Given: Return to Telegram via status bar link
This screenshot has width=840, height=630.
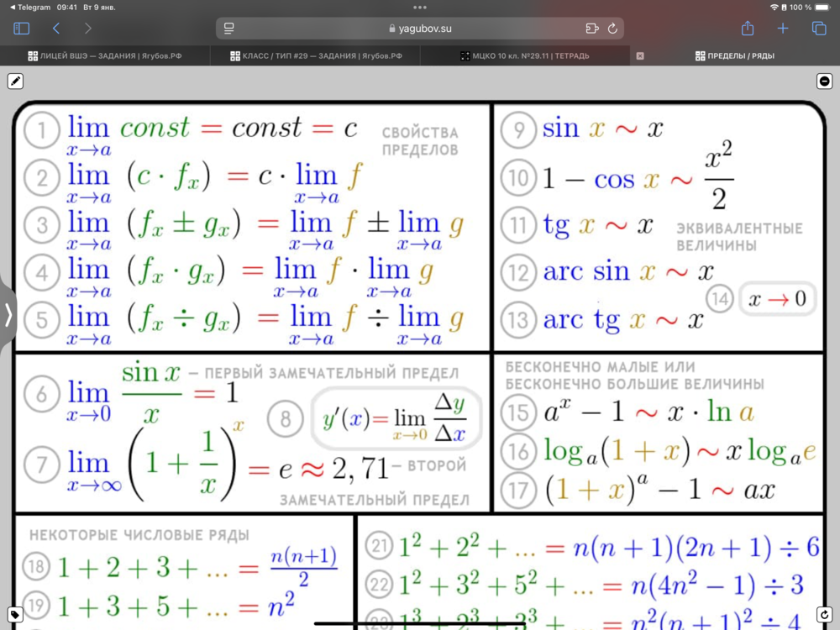Looking at the screenshot, I should [x=29, y=7].
